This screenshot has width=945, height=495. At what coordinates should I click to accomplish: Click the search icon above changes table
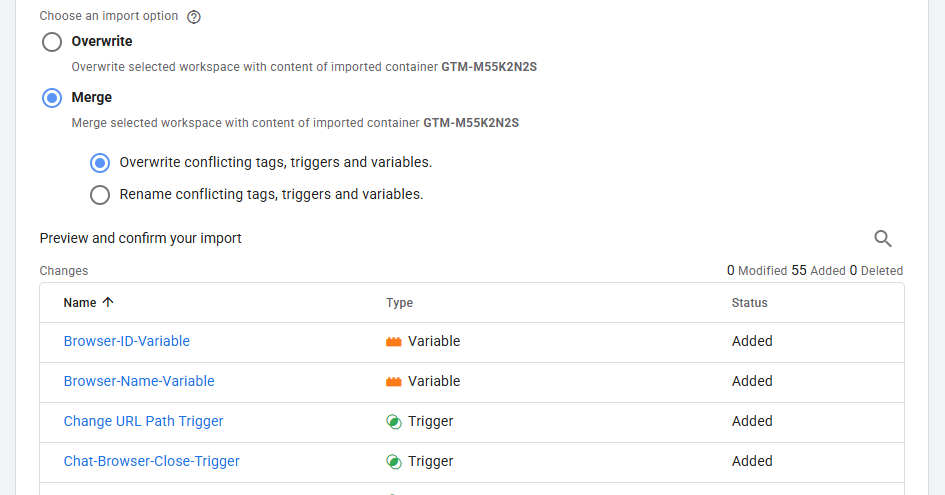click(x=883, y=238)
